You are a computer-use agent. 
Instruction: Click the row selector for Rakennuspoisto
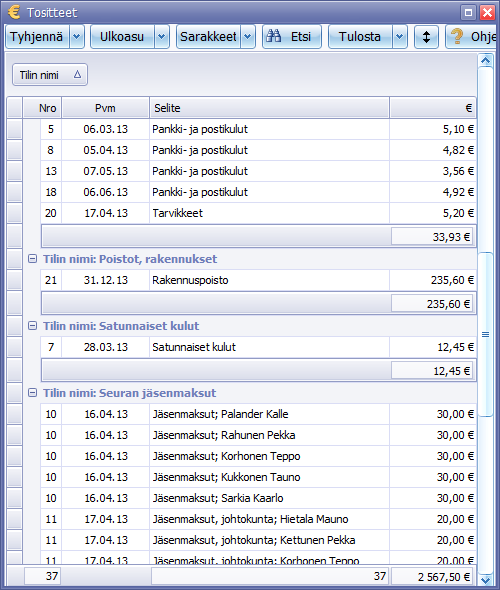pos(15,280)
